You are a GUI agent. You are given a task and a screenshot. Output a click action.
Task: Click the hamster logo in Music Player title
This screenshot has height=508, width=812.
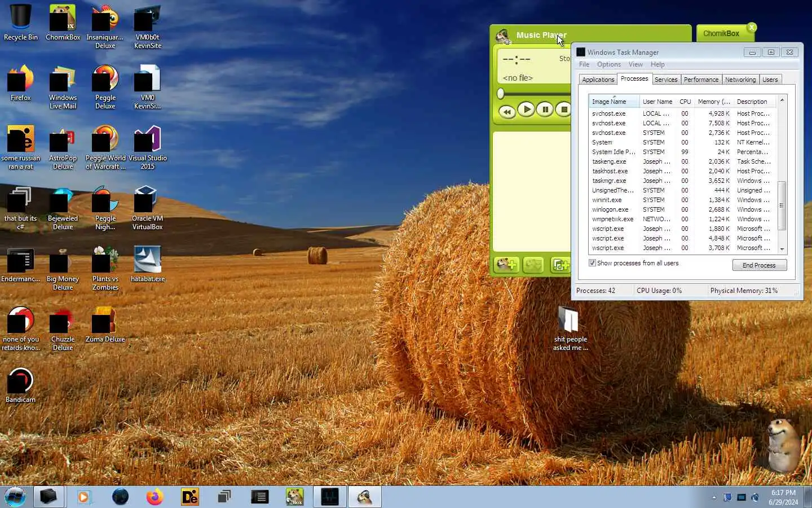click(x=502, y=36)
